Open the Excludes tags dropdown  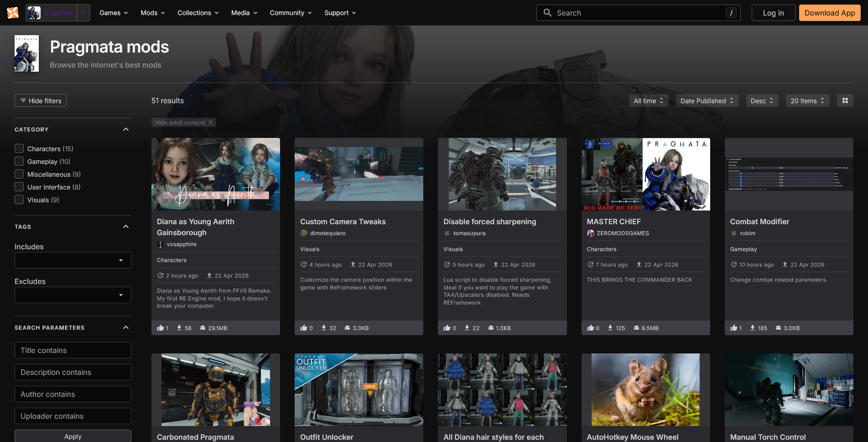click(x=73, y=295)
